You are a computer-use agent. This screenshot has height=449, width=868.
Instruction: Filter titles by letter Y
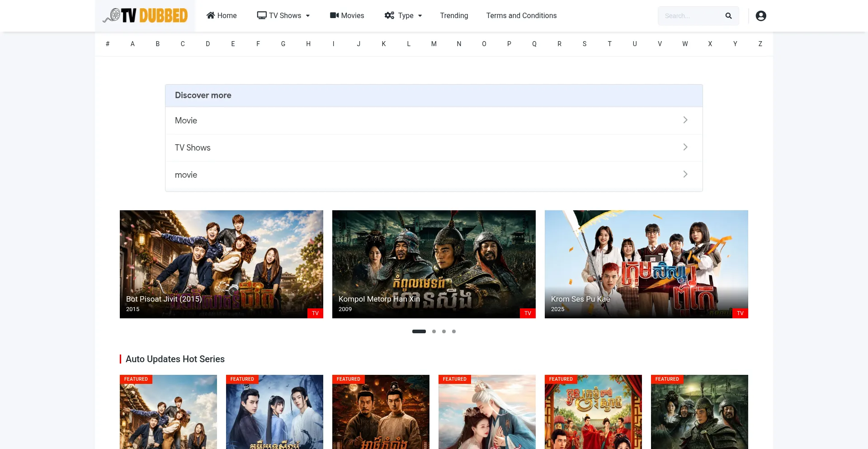click(x=735, y=44)
